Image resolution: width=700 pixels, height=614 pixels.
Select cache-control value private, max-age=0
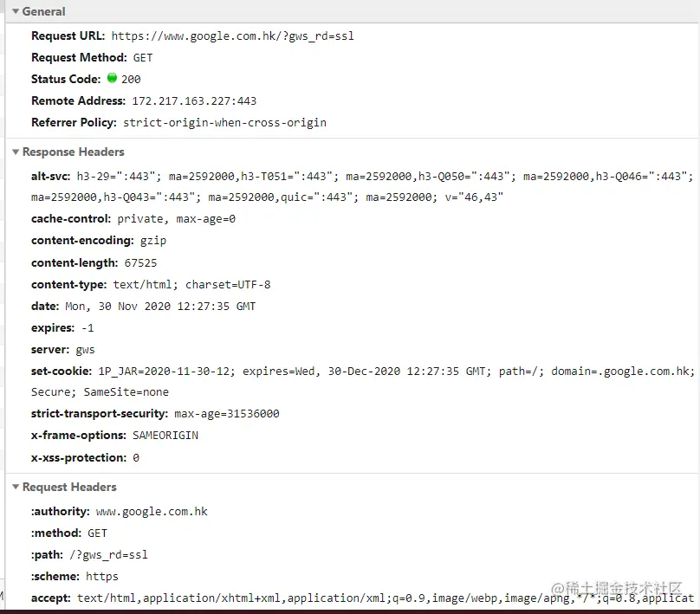pos(177,219)
